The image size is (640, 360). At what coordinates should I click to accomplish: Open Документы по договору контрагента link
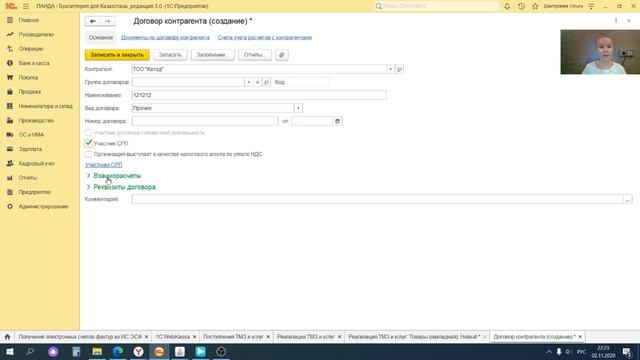pos(165,38)
